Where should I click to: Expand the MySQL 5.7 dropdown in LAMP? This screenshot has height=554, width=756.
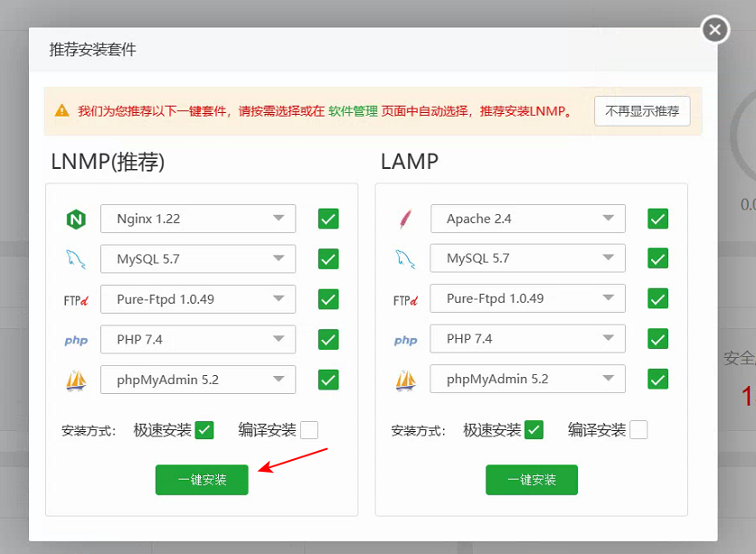tap(527, 258)
